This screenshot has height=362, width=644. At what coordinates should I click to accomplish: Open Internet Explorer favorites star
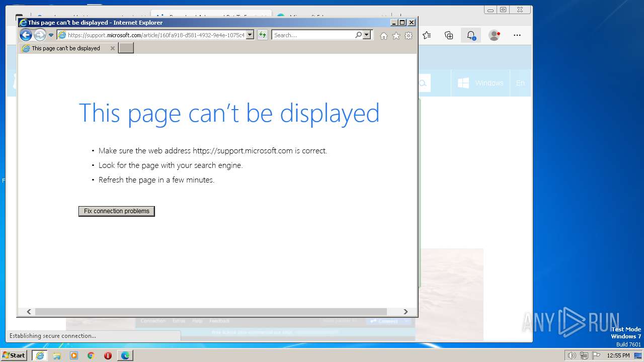(396, 36)
